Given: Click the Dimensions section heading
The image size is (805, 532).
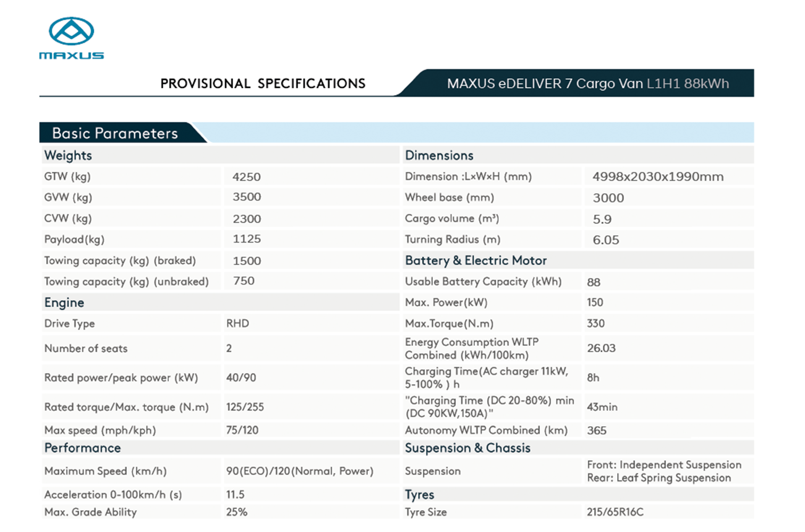Looking at the screenshot, I should 439,155.
